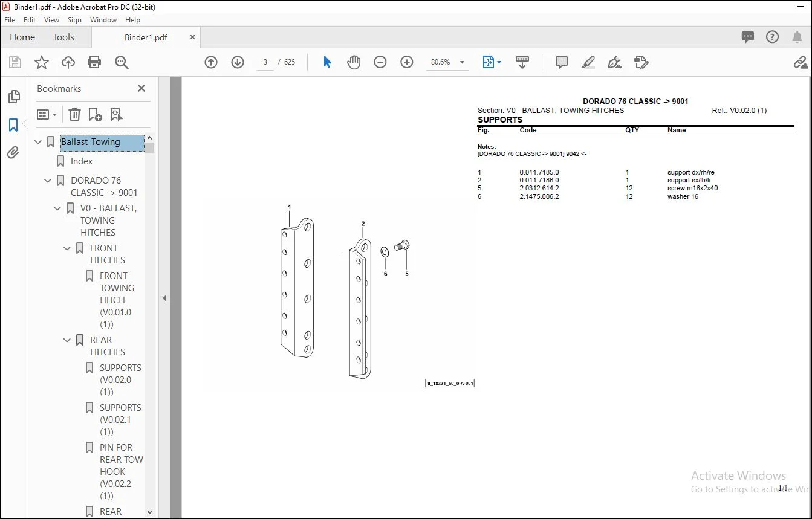
Task: Save the file with the floppy disk icon
Action: coord(15,62)
